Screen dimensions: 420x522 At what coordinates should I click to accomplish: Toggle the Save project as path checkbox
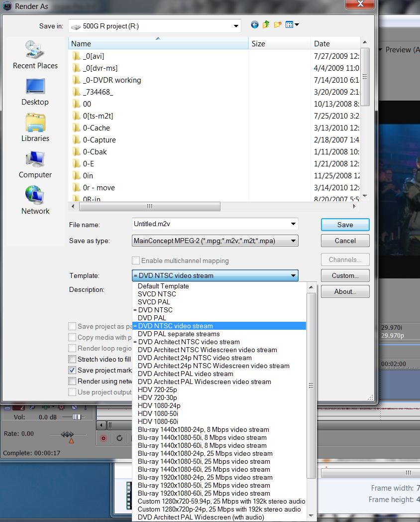[x=72, y=326]
